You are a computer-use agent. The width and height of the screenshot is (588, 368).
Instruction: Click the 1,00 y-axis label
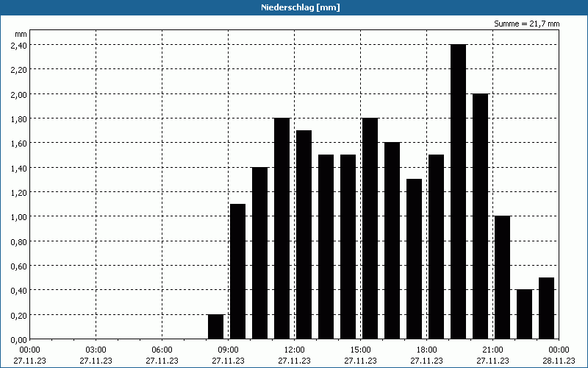pyautogui.click(x=18, y=216)
